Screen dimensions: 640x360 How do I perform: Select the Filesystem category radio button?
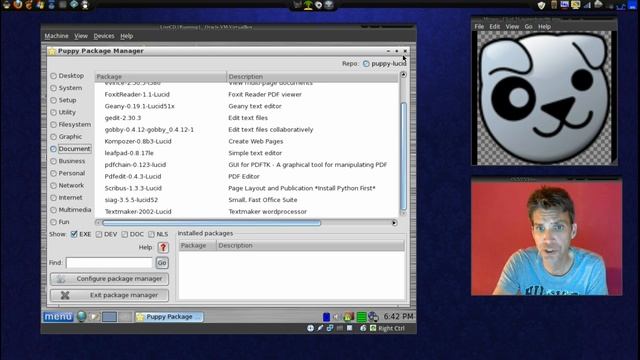tap(53, 124)
